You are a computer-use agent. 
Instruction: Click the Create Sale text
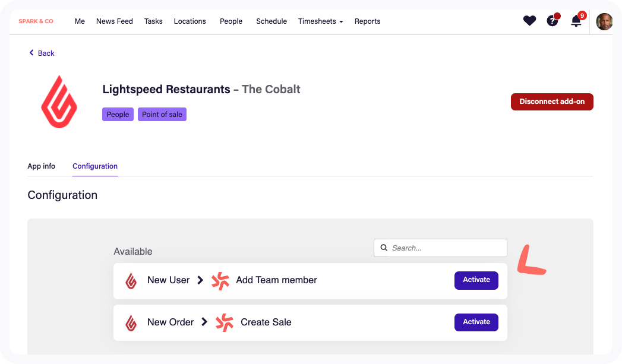coord(266,322)
